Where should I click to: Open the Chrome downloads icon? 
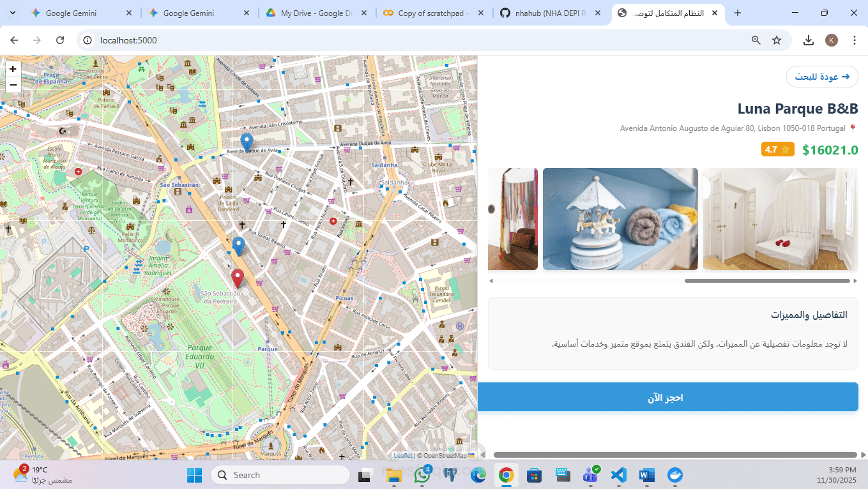[809, 40]
